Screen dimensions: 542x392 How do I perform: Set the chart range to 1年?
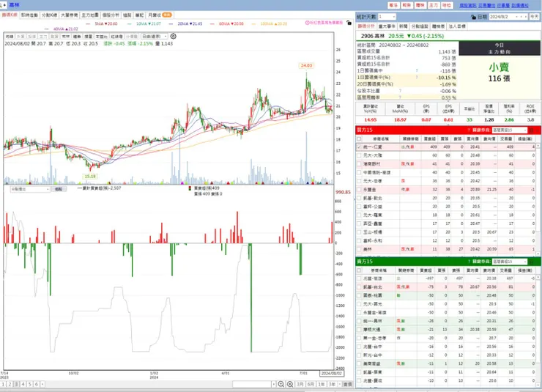tap(321, 384)
